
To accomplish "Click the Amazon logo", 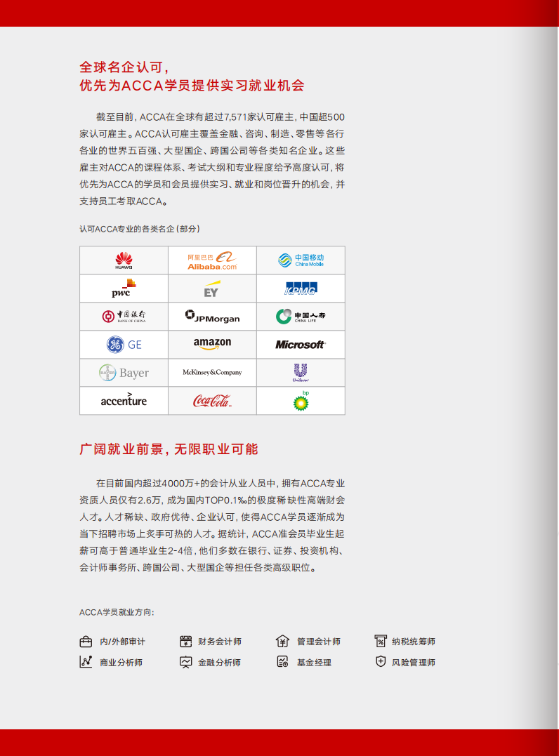I will tap(212, 344).
